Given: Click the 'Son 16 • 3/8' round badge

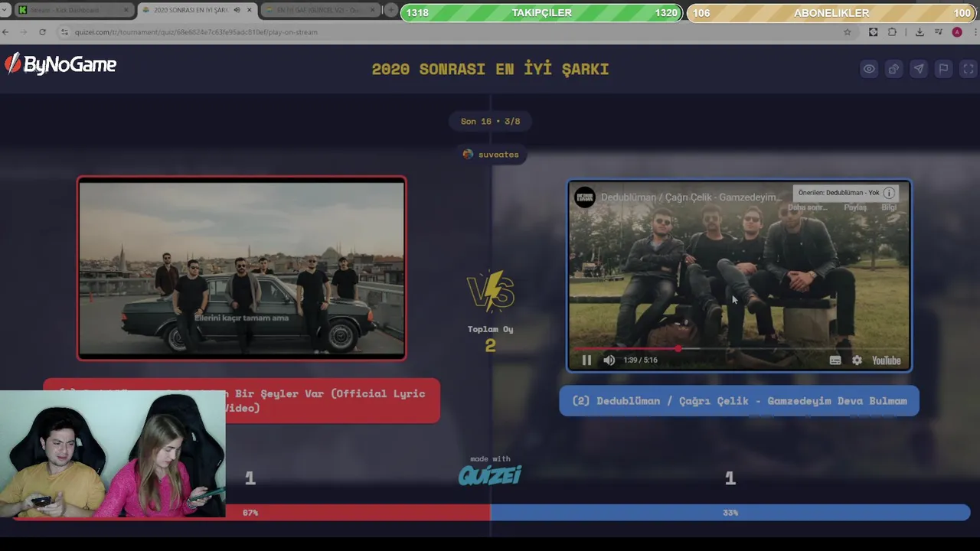Looking at the screenshot, I should (490, 121).
